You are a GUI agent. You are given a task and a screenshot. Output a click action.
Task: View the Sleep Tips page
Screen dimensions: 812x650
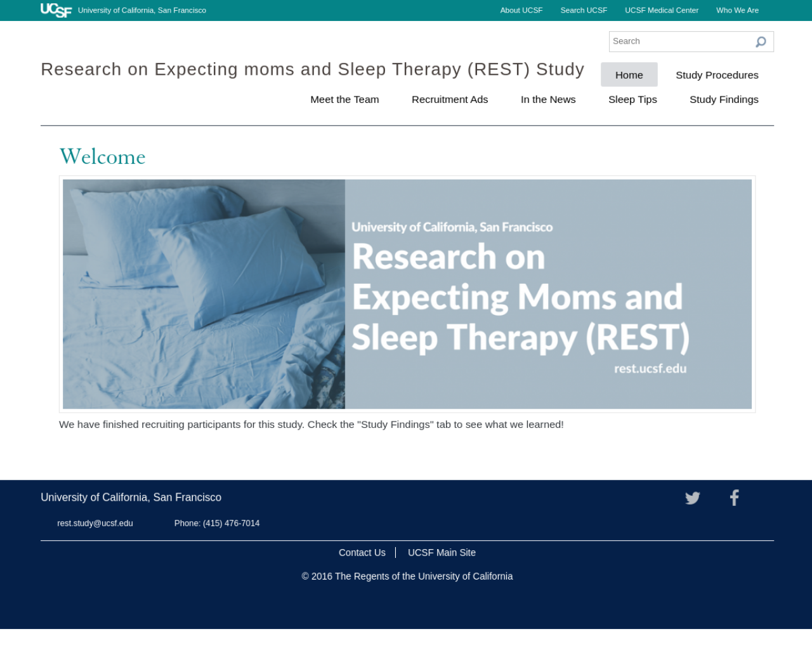click(632, 100)
